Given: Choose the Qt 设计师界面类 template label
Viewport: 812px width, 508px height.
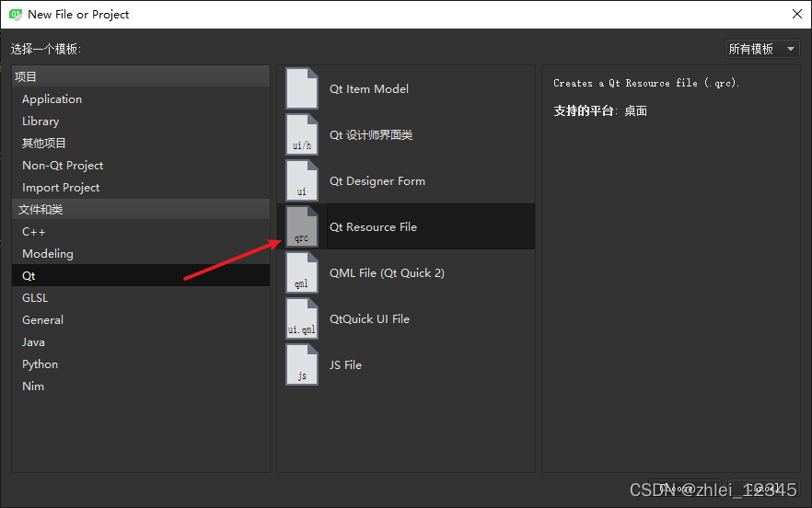Looking at the screenshot, I should [371, 135].
